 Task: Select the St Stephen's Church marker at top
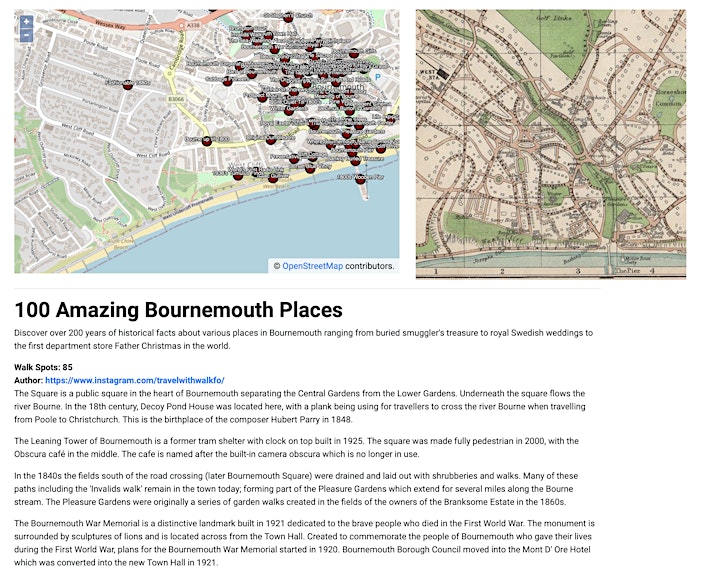point(288,18)
